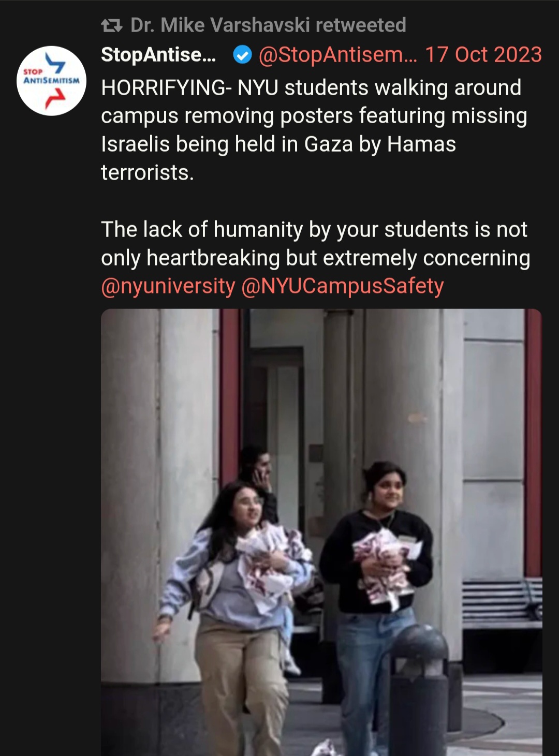
Task: Click the blue verified checkmark badge
Action: coord(242,54)
